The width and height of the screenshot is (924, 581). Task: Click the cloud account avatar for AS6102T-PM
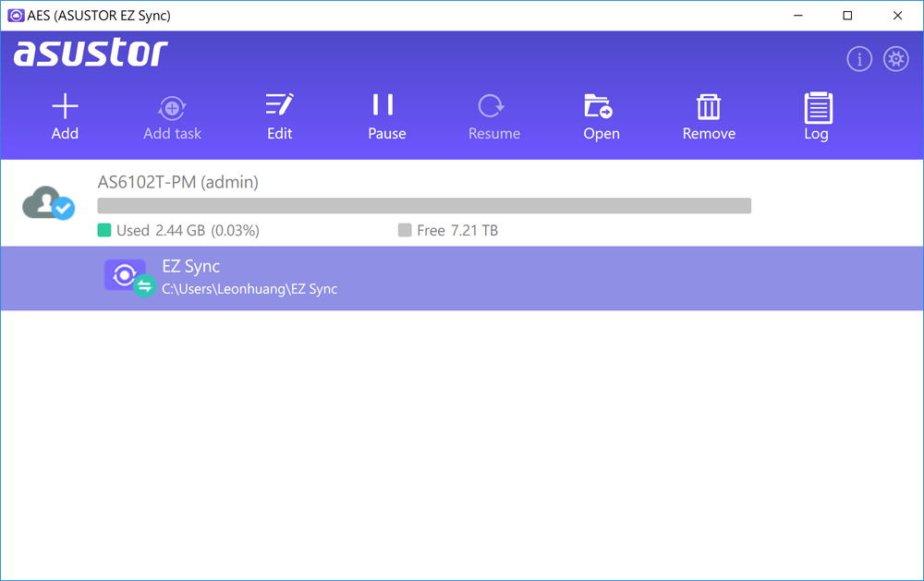47,203
